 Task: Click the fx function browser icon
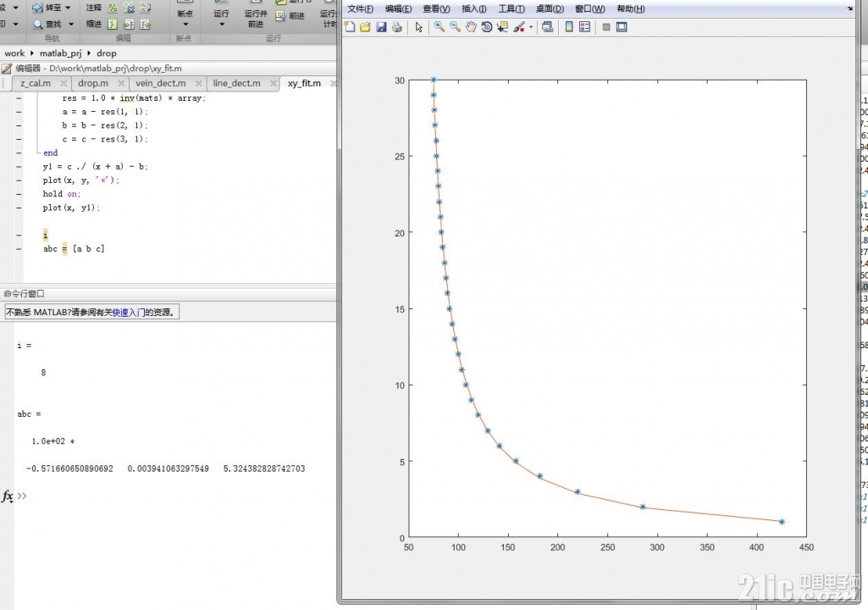pyautogui.click(x=7, y=496)
